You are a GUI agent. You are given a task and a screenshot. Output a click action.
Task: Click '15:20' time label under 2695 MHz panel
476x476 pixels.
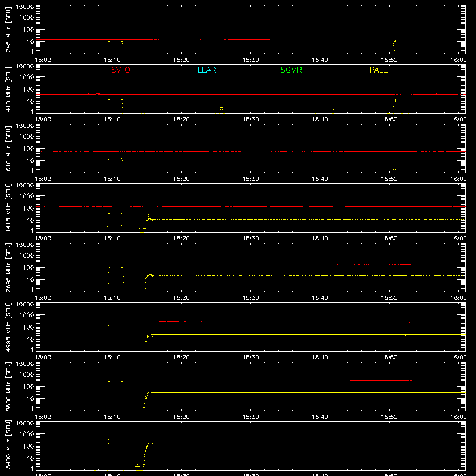181,298
